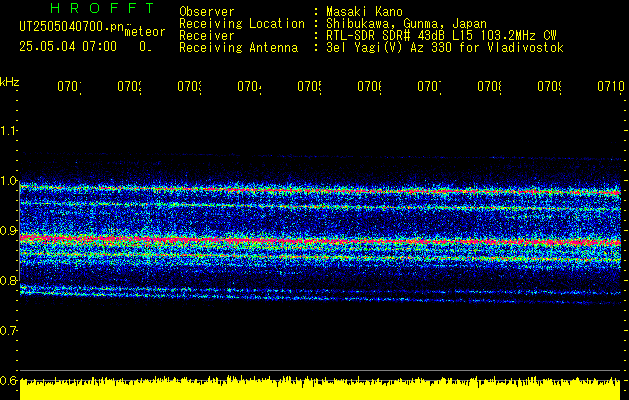Click the 0.7 kHz axis label
Screen dimensions: 629x400
[x=8, y=331]
